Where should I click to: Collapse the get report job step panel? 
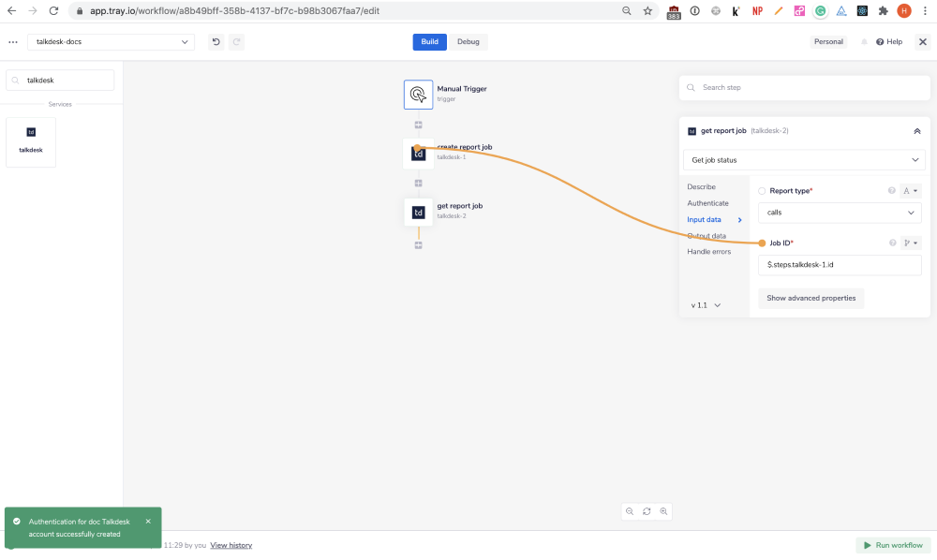pos(917,131)
